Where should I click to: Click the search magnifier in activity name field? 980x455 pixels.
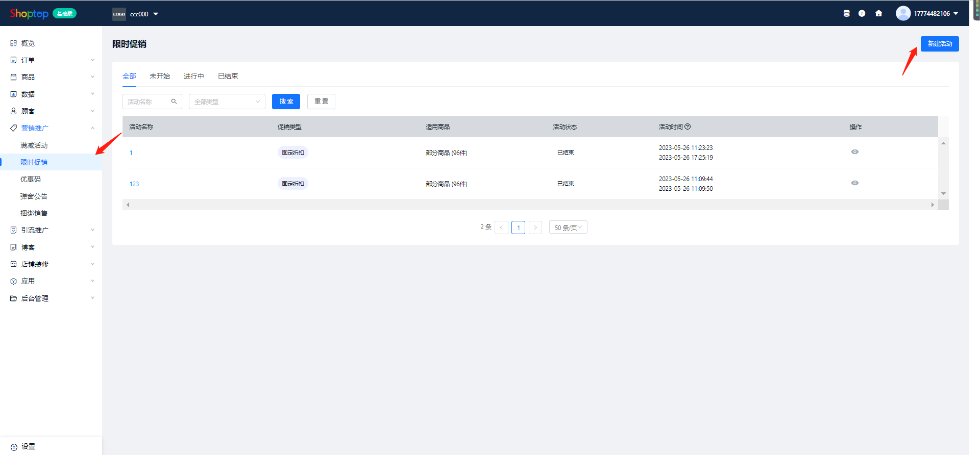pyautogui.click(x=174, y=102)
